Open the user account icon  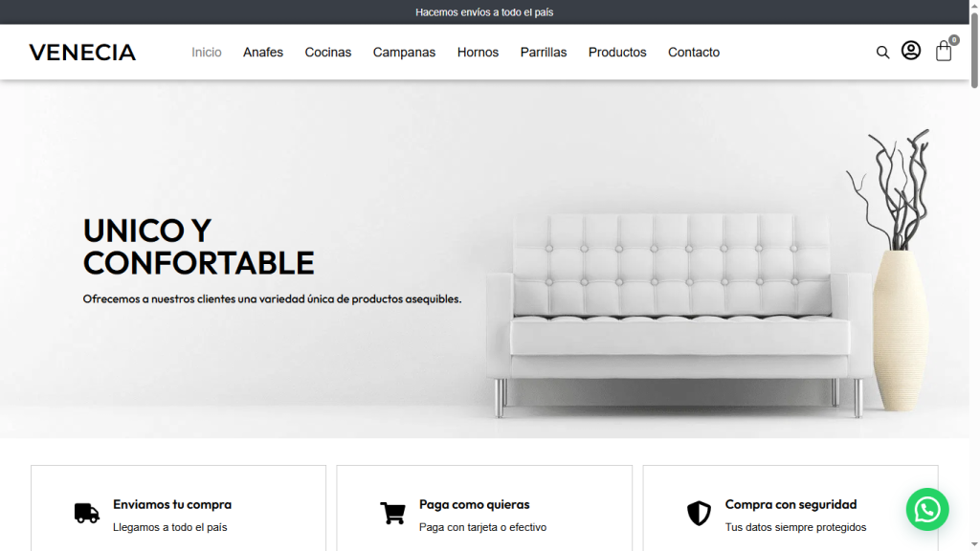911,51
